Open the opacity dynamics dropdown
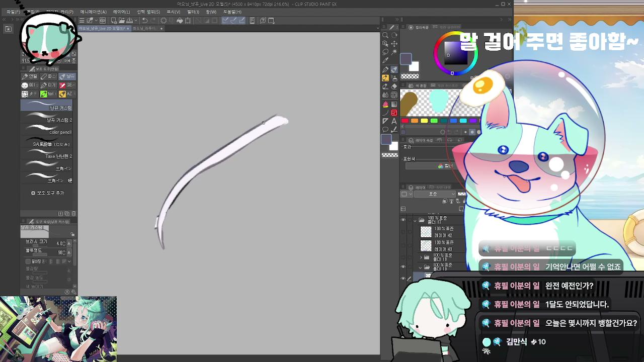 pyautogui.click(x=69, y=252)
